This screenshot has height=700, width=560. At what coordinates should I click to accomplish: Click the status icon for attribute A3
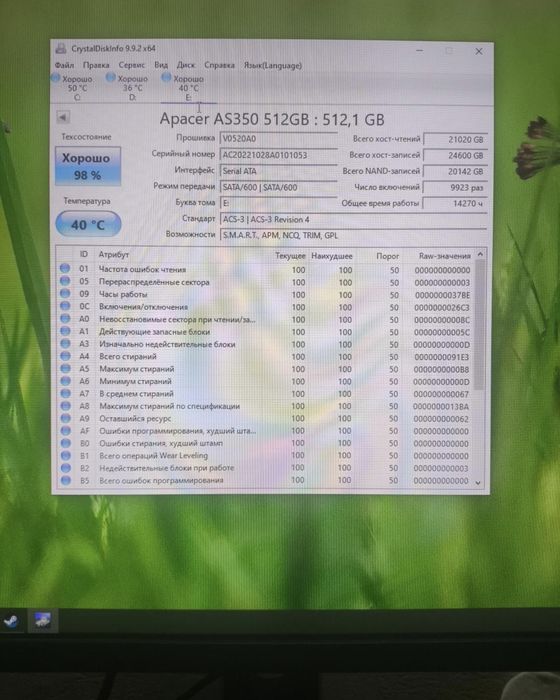coord(65,343)
